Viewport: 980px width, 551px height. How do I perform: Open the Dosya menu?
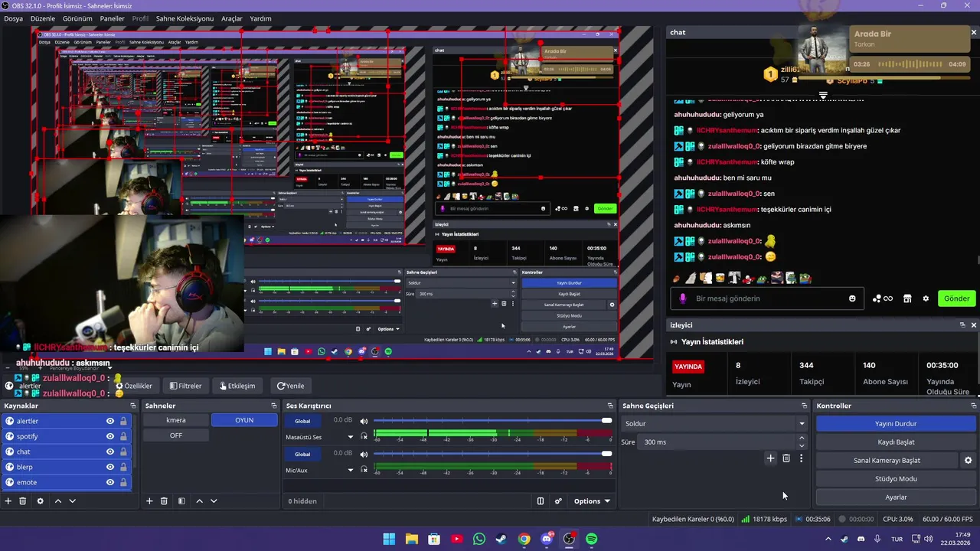coord(13,18)
